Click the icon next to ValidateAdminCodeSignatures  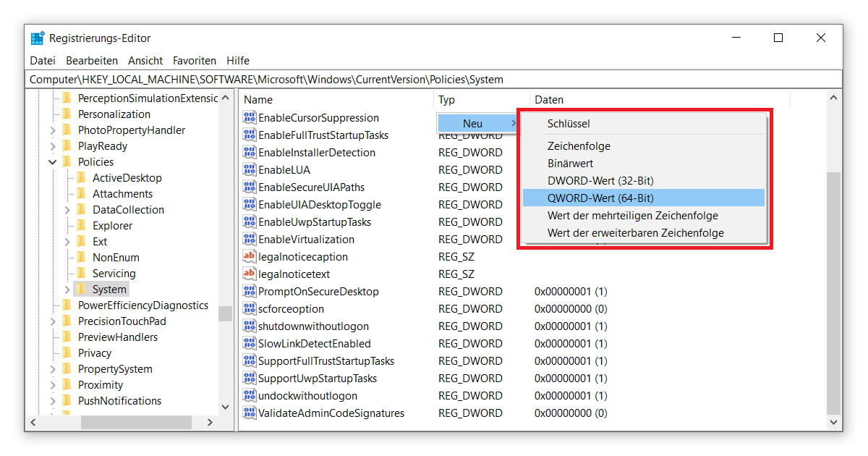click(250, 413)
